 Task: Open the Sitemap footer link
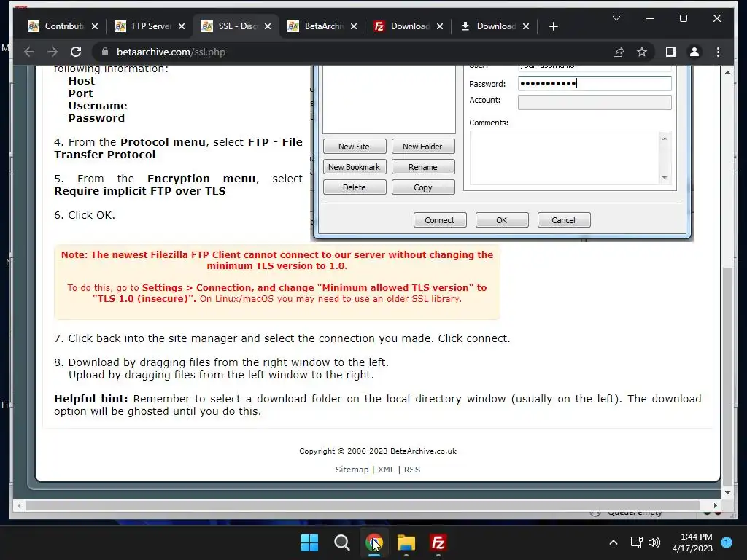click(352, 470)
